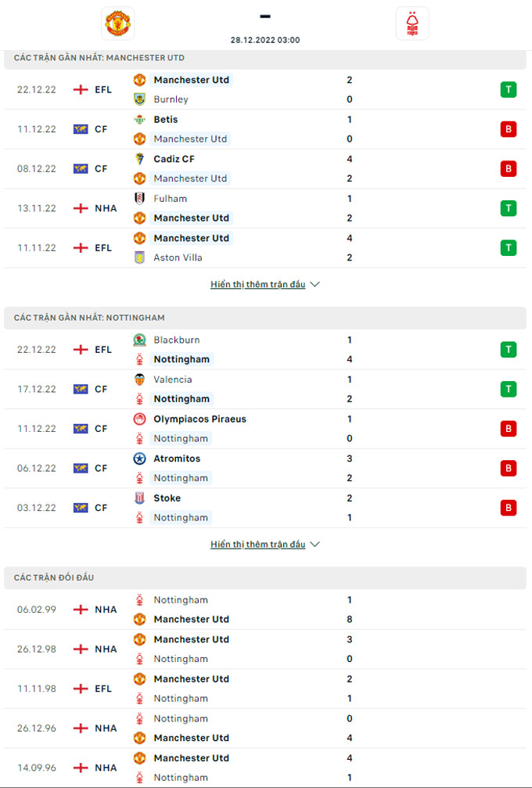Screen dimensions: 532x788
Task: Click the Aston Villa club logo
Action: 139,257
